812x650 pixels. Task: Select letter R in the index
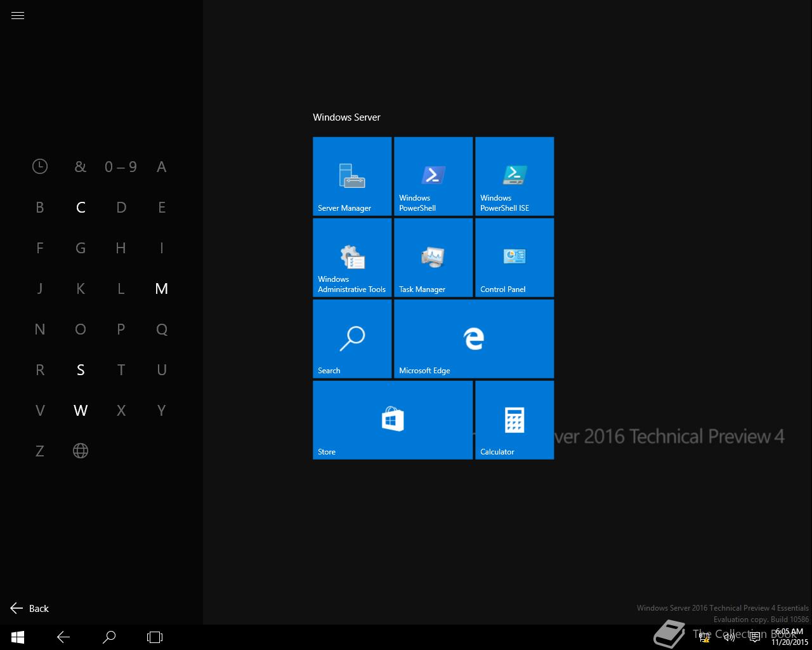(40, 369)
